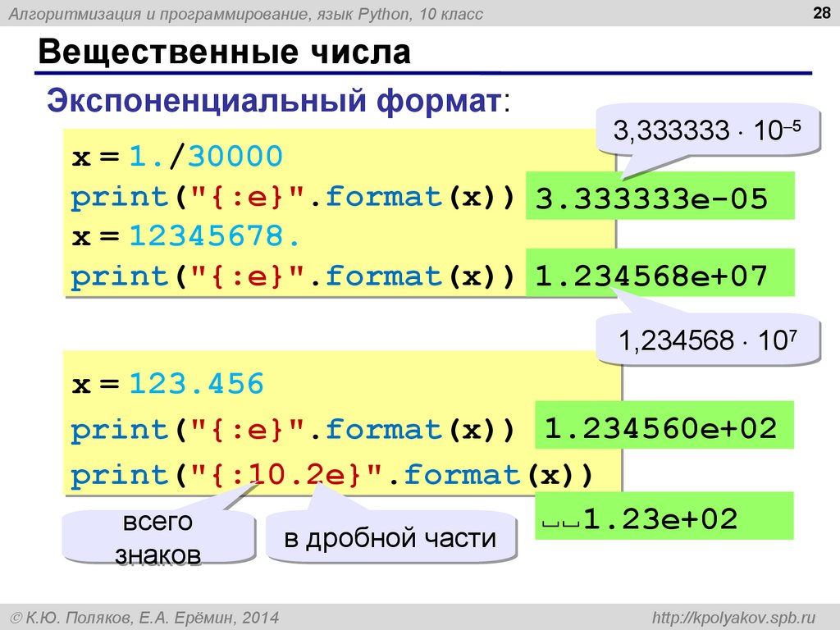Image resolution: width=840 pixels, height=630 pixels.
Task: Click the first print line below "x = 123.456"
Action: [293, 429]
